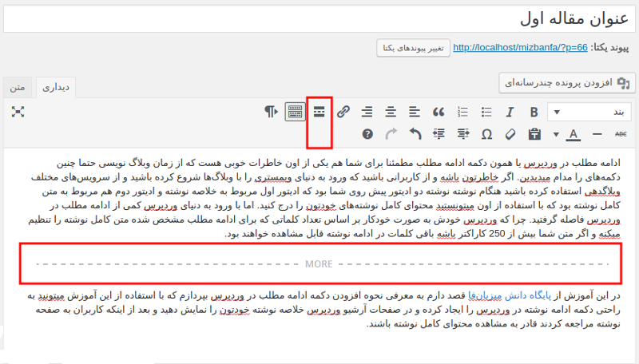Click the number 250 in the text
The width and height of the screenshot is (639, 364).
(497, 234)
